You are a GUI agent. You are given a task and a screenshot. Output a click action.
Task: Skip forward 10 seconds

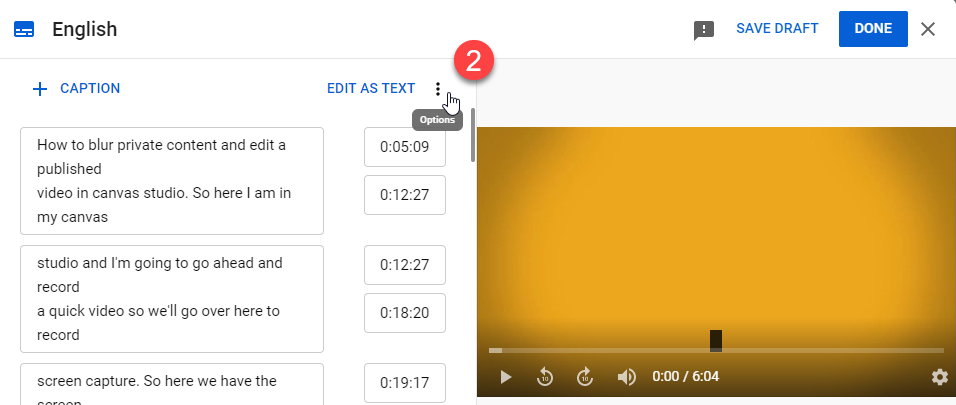pyautogui.click(x=585, y=376)
